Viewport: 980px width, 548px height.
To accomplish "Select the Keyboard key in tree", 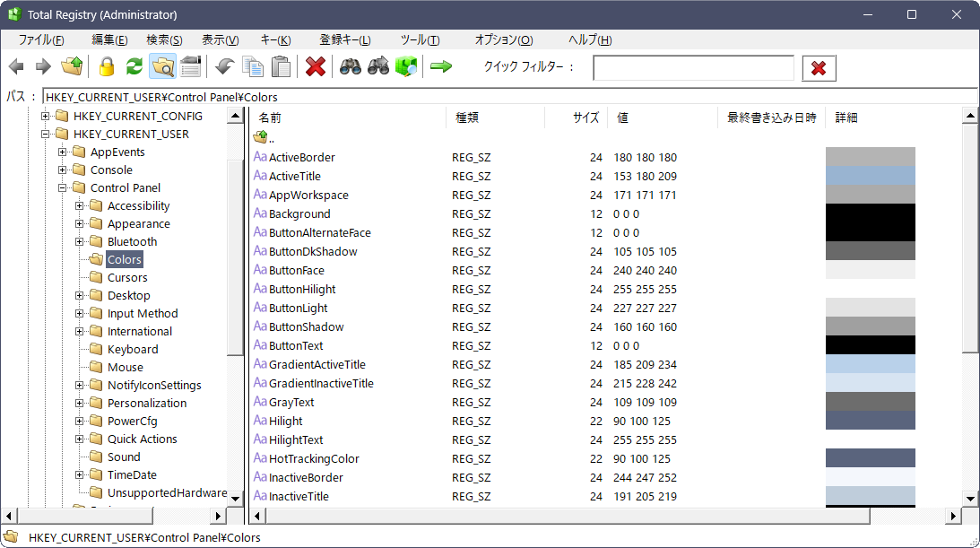I will point(133,349).
